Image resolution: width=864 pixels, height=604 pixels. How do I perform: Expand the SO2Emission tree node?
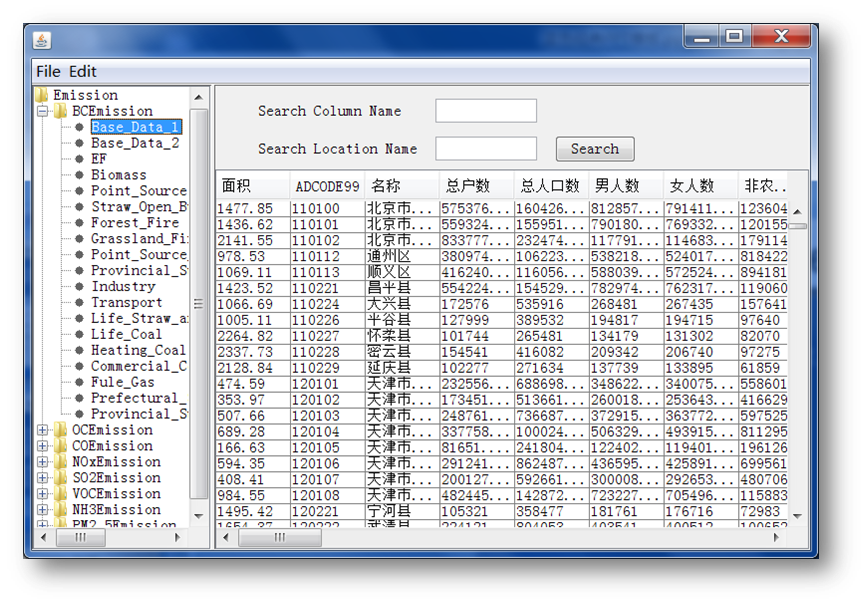[x=42, y=478]
